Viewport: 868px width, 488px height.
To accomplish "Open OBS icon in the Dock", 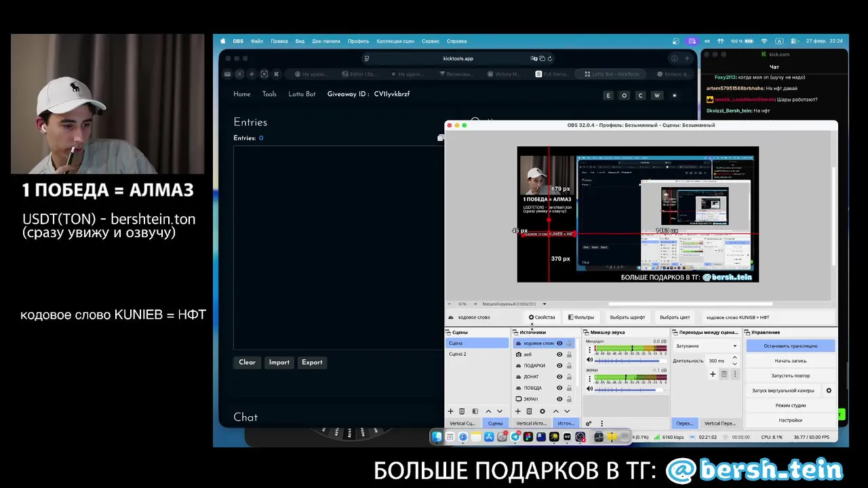I will 580,437.
